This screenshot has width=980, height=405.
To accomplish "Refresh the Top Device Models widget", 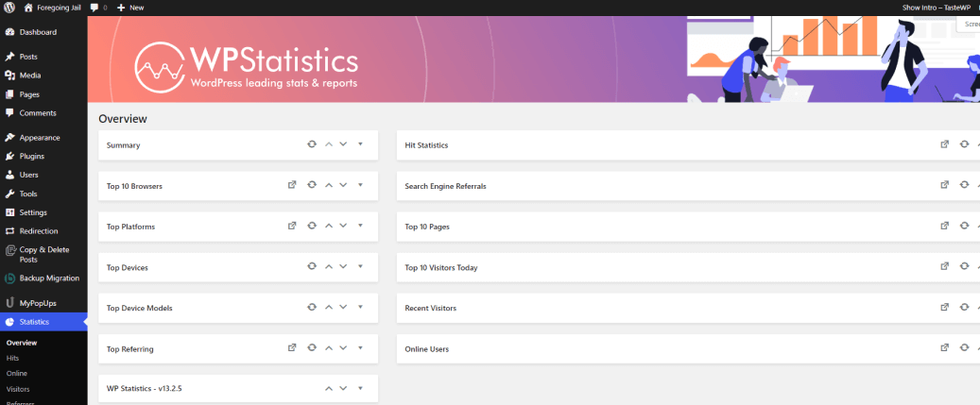I will [x=311, y=307].
